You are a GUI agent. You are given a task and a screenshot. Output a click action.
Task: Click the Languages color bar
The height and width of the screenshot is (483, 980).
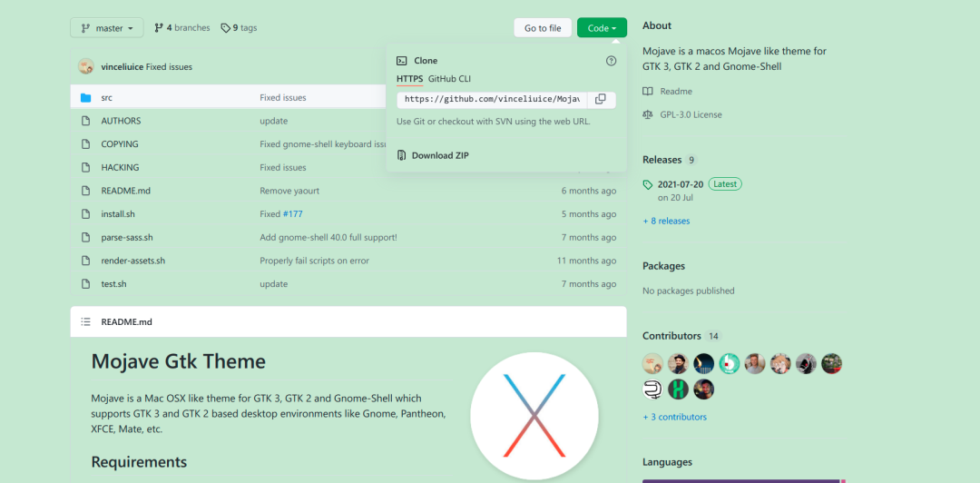744,481
